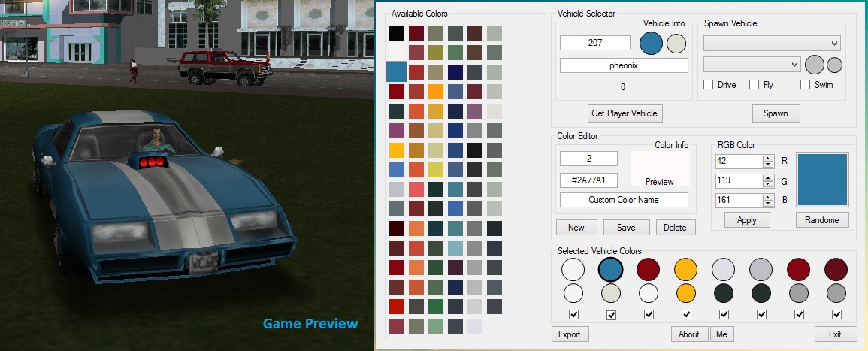This screenshot has width=868, height=351.
Task: Select the yellow bottom-row circle in Selected Vehicle Colors
Action: click(686, 293)
